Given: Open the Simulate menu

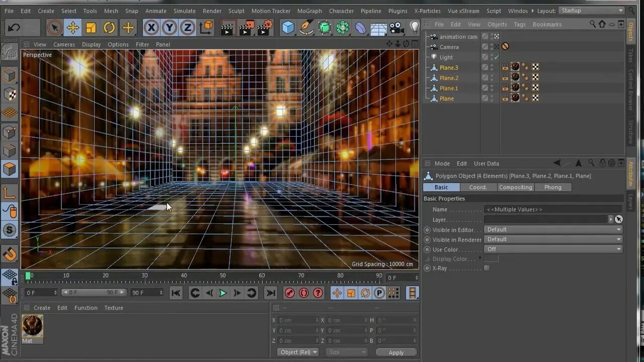Looking at the screenshot, I should (x=185, y=11).
